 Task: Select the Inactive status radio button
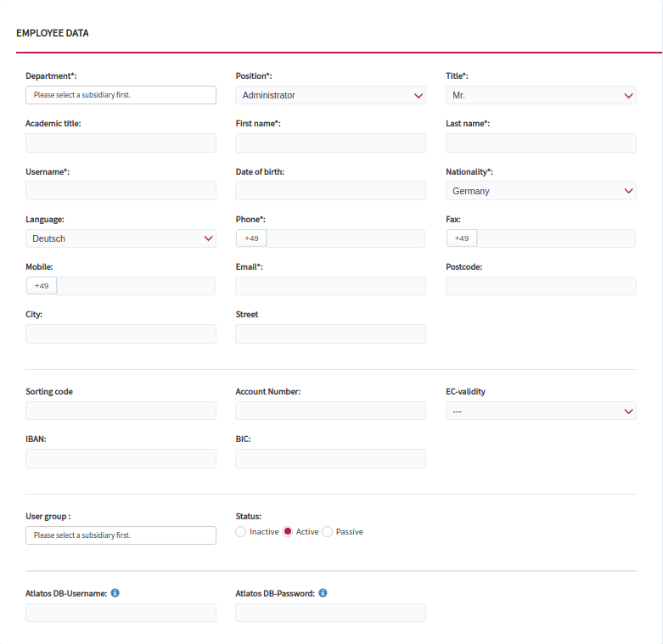tap(240, 532)
